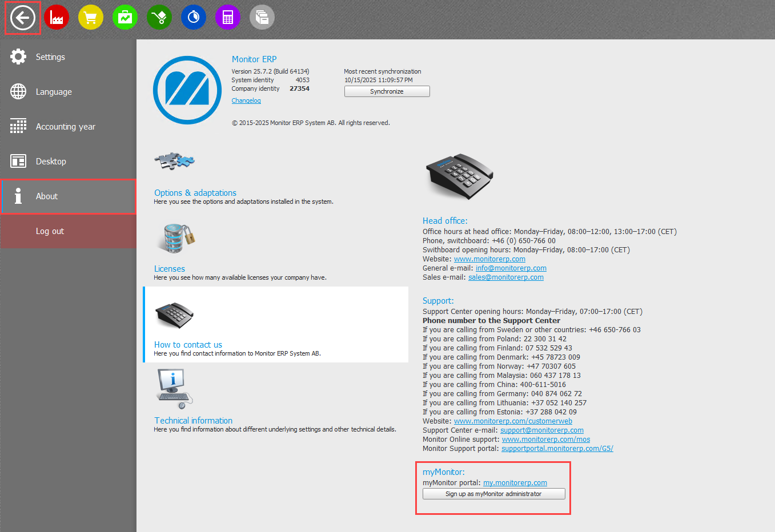Select Desktop in the sidebar
This screenshot has width=775, height=532.
click(51, 162)
